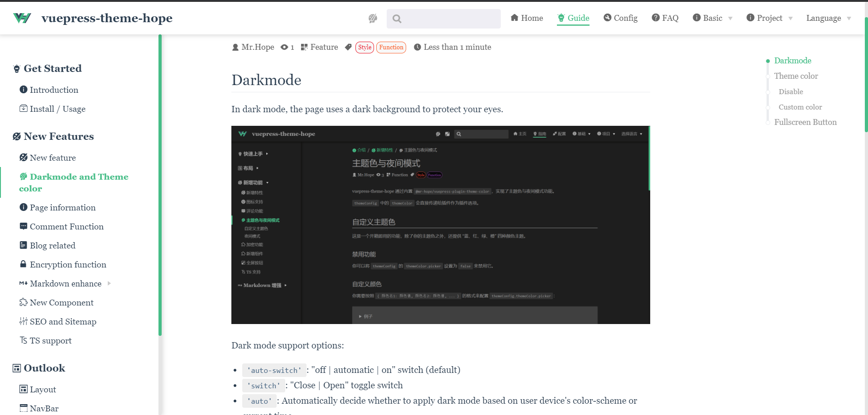
Task: Click the speech bubble icon beside Comment Function
Action: 23,226
